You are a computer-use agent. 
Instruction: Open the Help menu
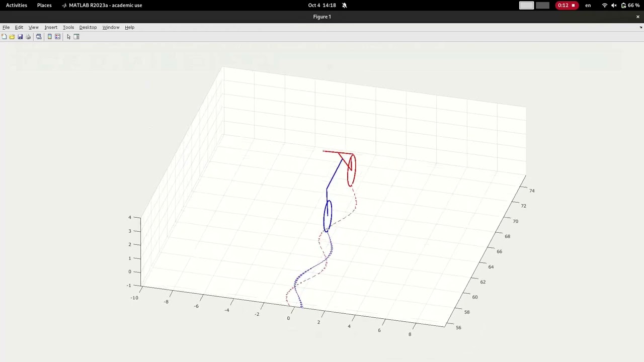coord(130,27)
